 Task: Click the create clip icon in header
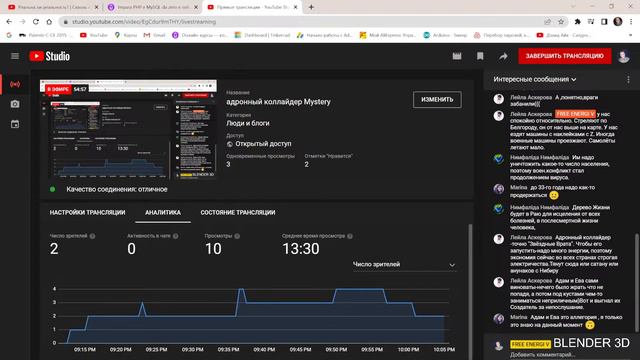click(x=457, y=56)
